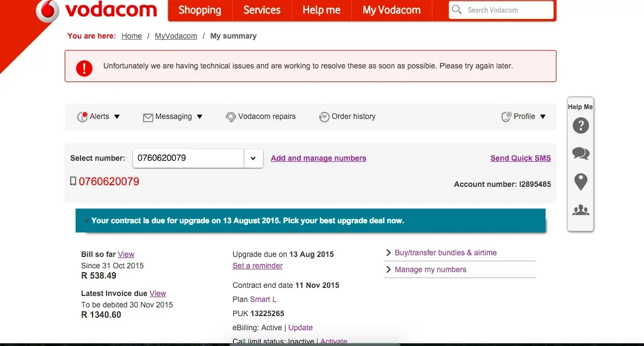Click the Order history icon
The height and width of the screenshot is (346, 644).
click(x=324, y=117)
